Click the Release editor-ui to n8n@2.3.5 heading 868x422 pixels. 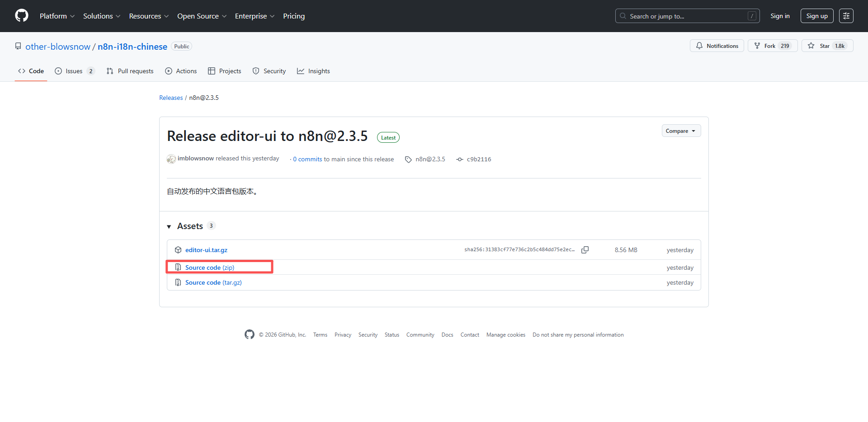(268, 136)
